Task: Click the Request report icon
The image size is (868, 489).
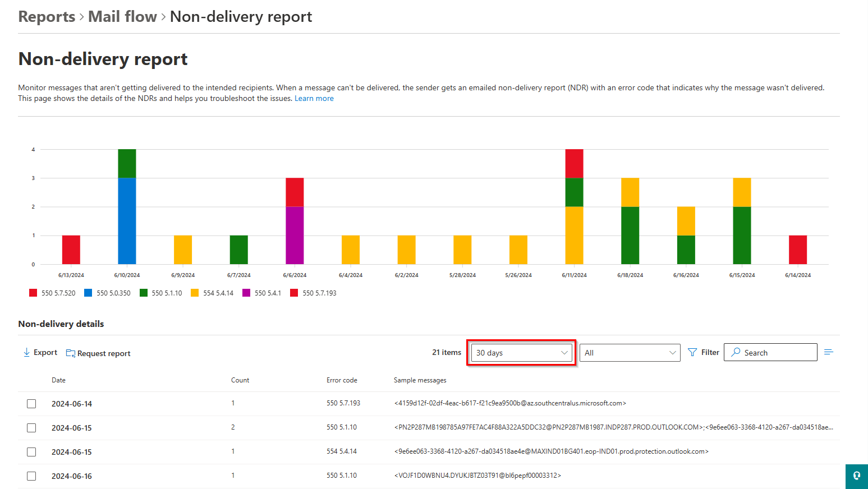Action: point(71,353)
